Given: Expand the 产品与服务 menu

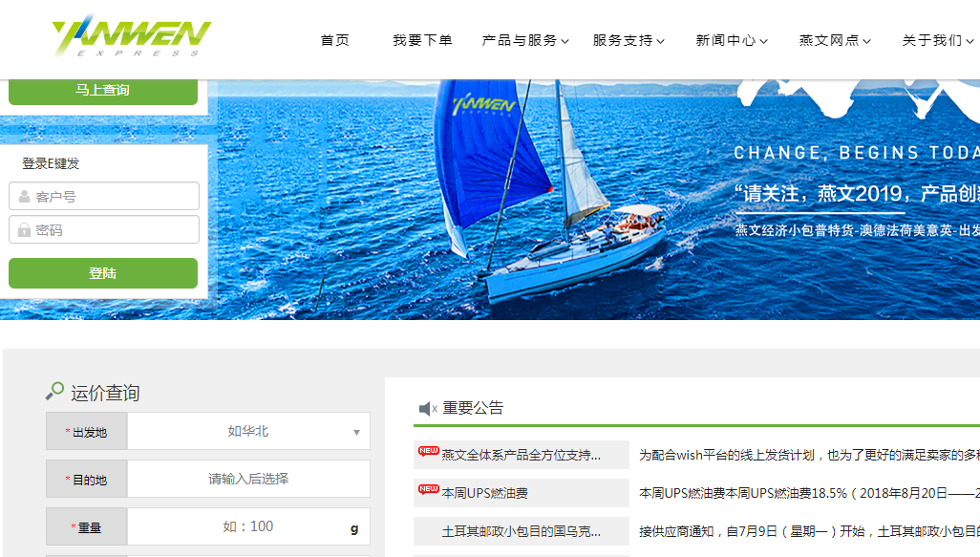Looking at the screenshot, I should click(x=525, y=40).
